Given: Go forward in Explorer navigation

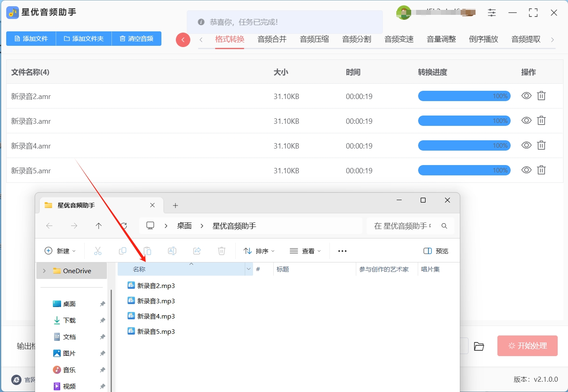Looking at the screenshot, I should [x=74, y=226].
